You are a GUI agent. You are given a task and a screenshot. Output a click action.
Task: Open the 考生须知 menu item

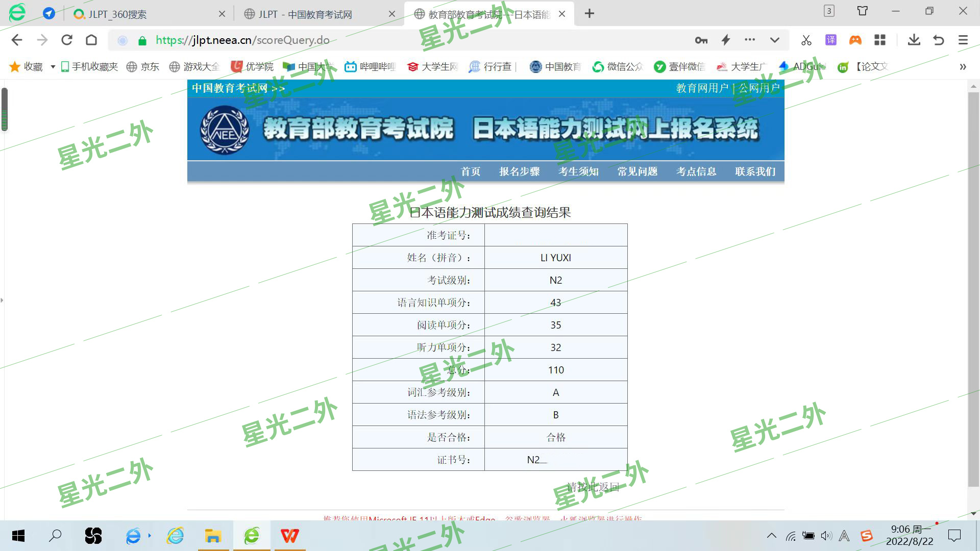coord(578,171)
